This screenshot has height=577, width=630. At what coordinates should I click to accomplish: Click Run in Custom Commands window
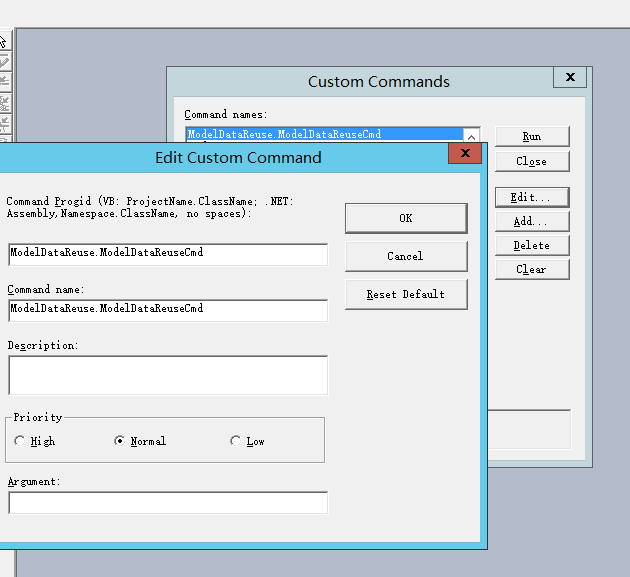point(532,137)
